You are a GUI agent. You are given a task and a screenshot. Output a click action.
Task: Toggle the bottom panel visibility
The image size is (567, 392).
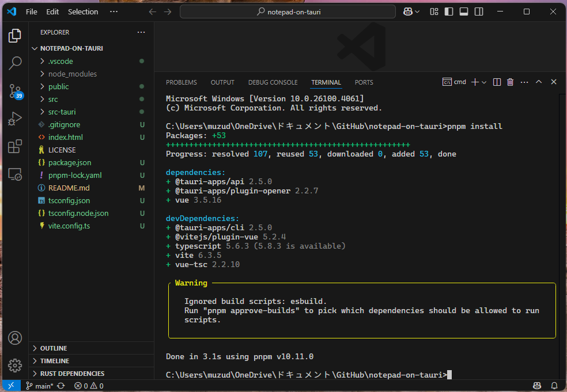pyautogui.click(x=464, y=12)
